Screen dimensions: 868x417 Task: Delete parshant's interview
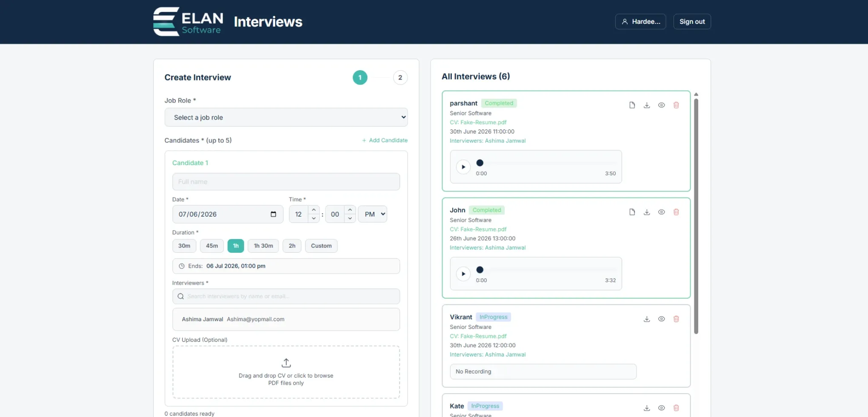pos(676,105)
